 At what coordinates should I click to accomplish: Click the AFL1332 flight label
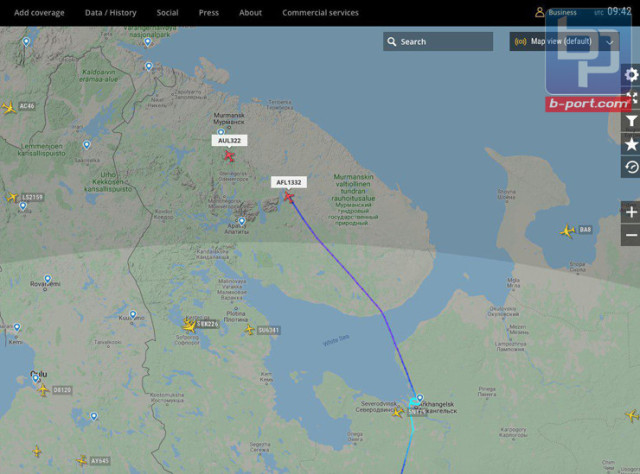click(289, 182)
